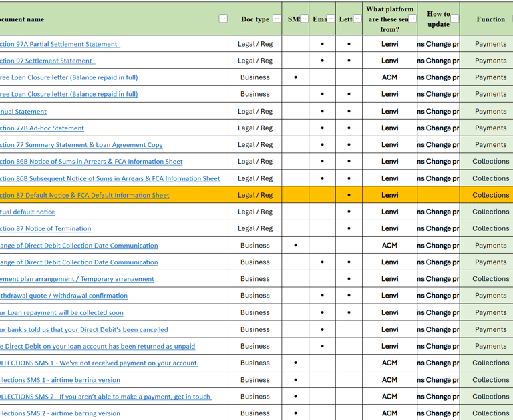Select 'What platform are these sent from?' header
The width and height of the screenshot is (513, 420).
coord(389,19)
